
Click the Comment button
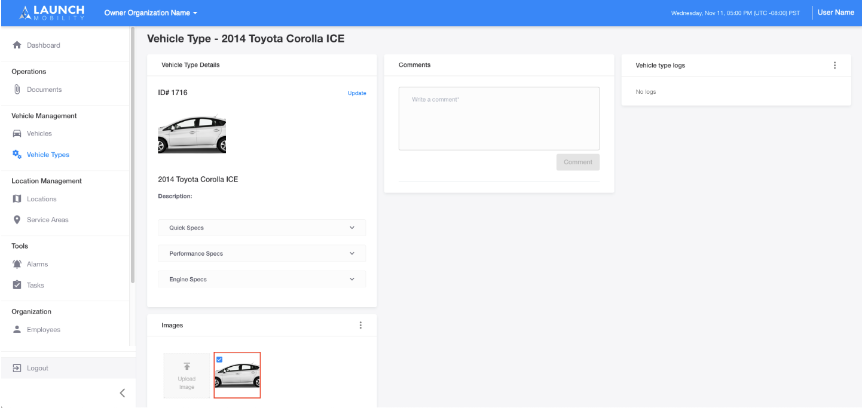coord(577,162)
